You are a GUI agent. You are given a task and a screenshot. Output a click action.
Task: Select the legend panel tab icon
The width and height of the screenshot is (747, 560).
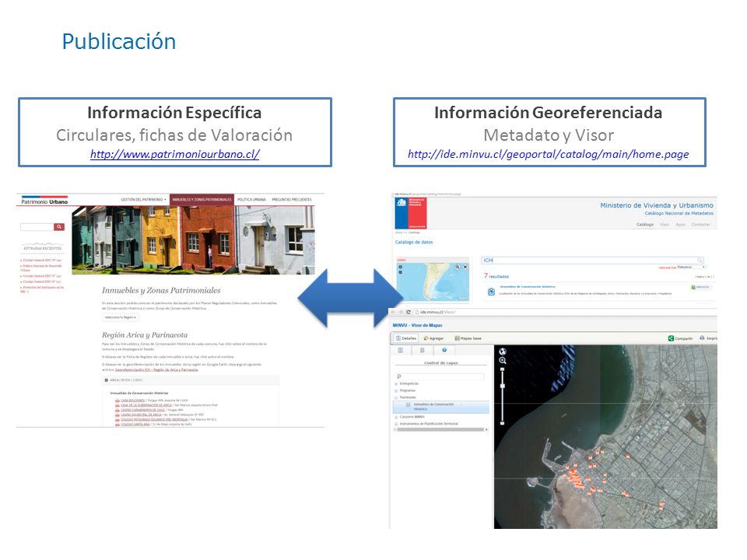click(x=422, y=350)
